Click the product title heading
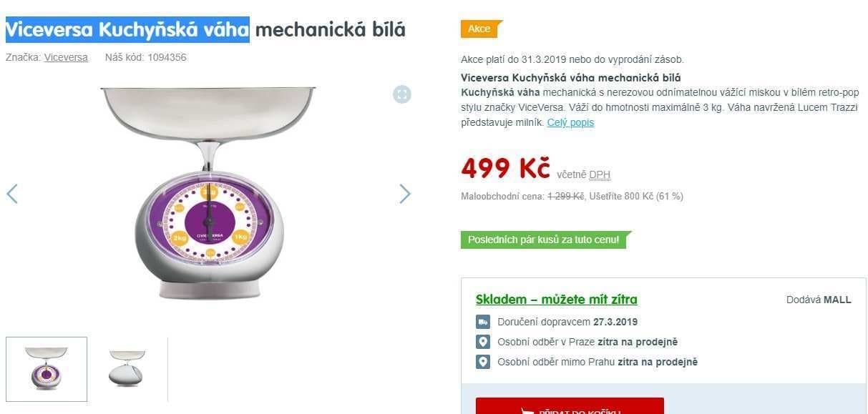868x414 pixels. [205, 29]
